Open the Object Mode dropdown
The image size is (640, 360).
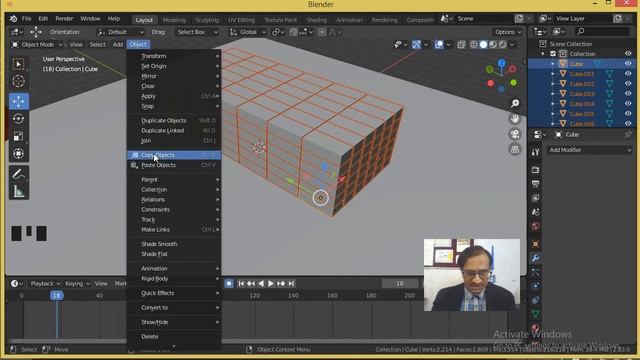[x=37, y=44]
